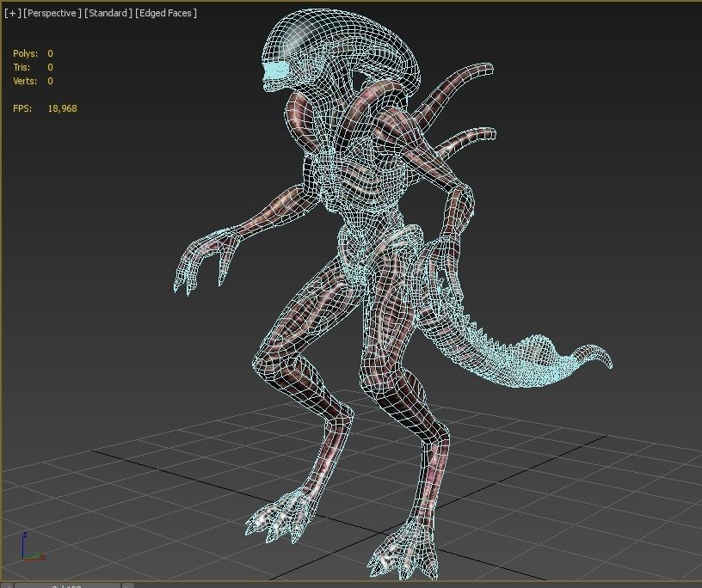Click the FPS value 18,968
The width and height of the screenshot is (702, 588).
62,108
